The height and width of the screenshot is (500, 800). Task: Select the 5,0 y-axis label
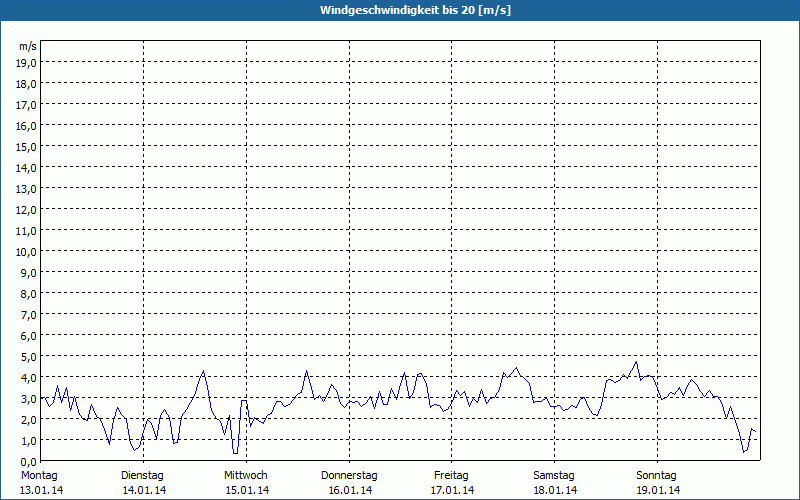(27, 356)
